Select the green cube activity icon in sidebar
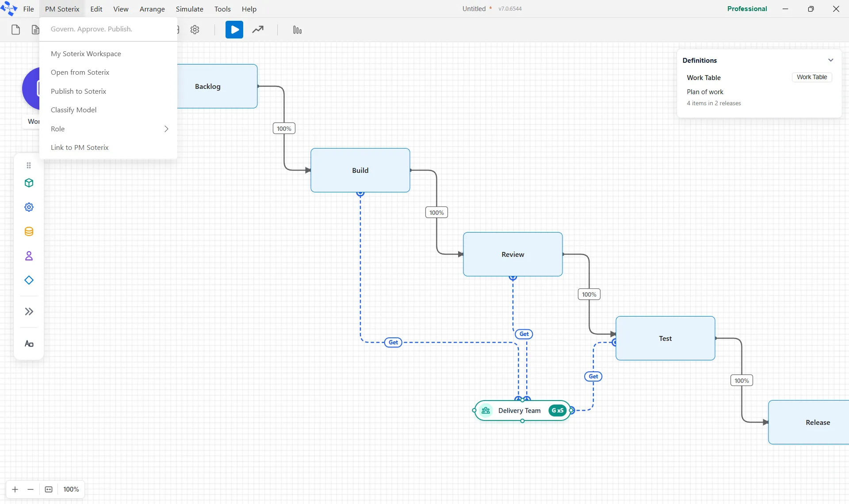Screen dimensions: 849x504 [x=29, y=183]
